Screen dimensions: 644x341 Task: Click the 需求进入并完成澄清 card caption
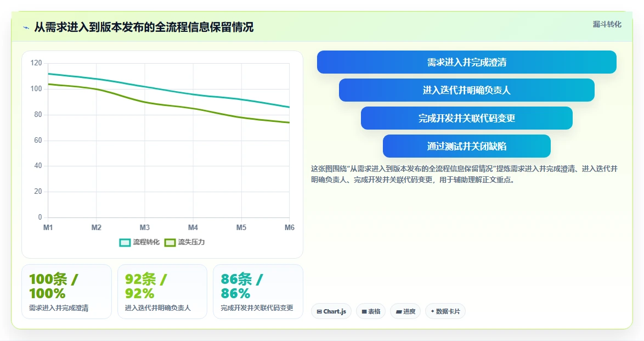[59, 308]
